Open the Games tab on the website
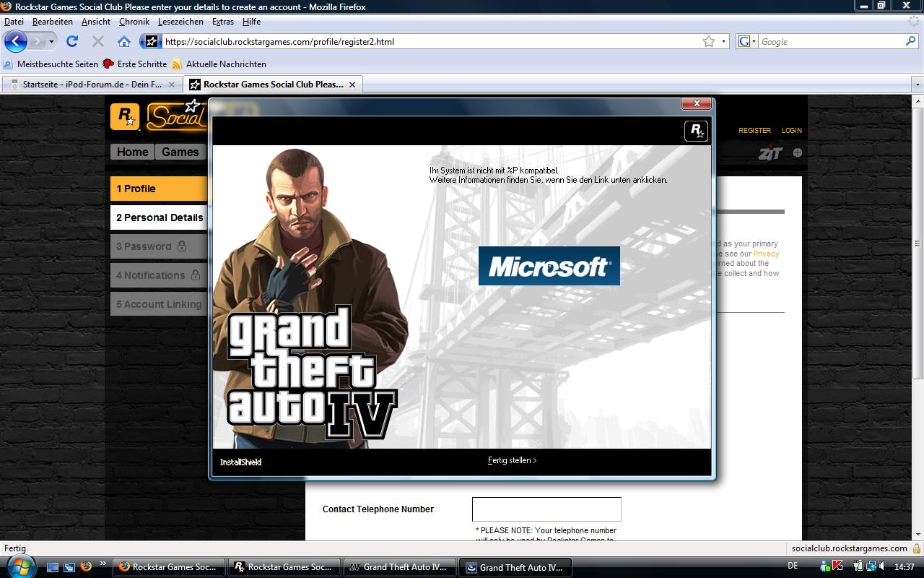The height and width of the screenshot is (578, 924). click(180, 152)
